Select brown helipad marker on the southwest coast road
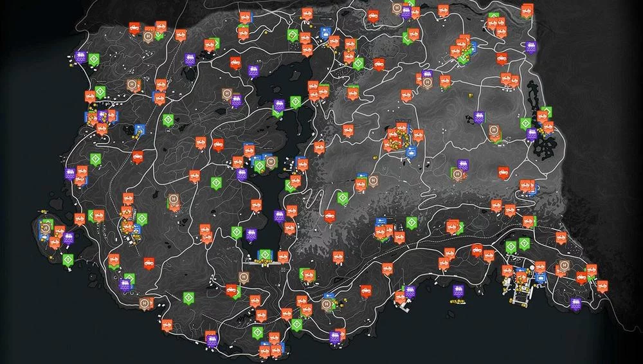 (x=144, y=304)
